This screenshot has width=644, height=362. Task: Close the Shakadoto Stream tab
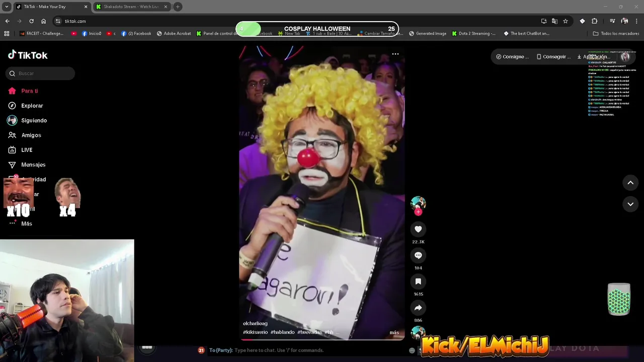click(166, 7)
